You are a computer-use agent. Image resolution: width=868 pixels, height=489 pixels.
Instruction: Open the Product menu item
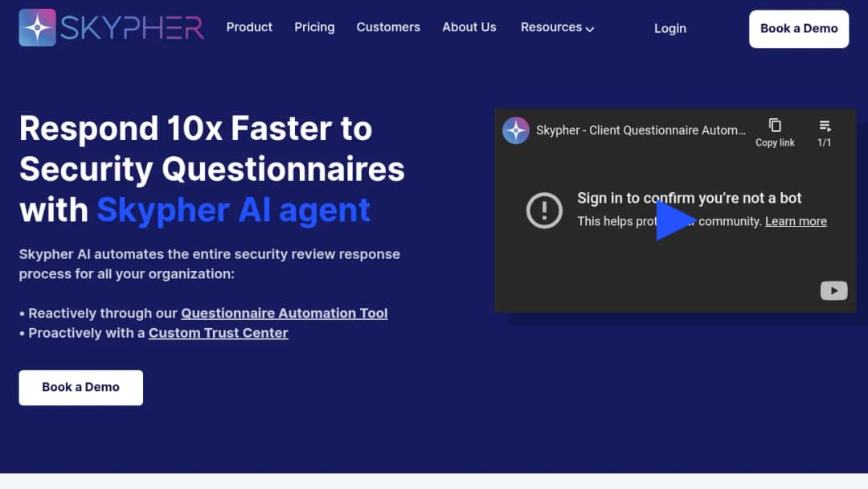coord(249,27)
